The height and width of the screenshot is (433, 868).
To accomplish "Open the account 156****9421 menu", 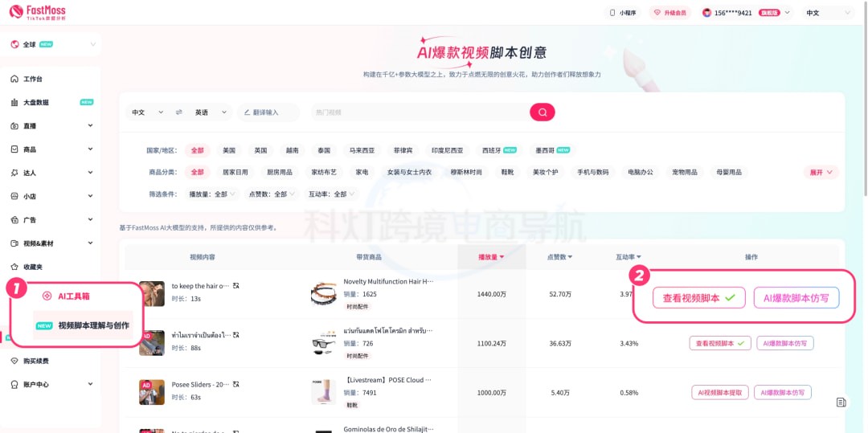I will click(746, 13).
